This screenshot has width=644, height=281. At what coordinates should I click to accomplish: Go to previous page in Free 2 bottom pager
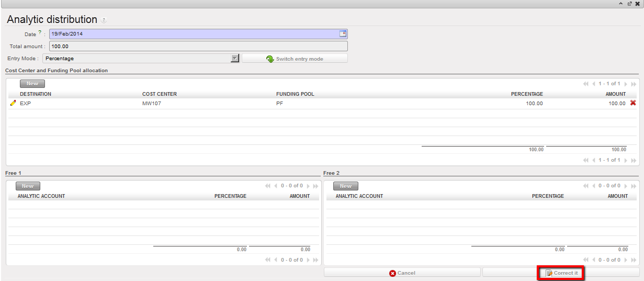tap(594, 260)
